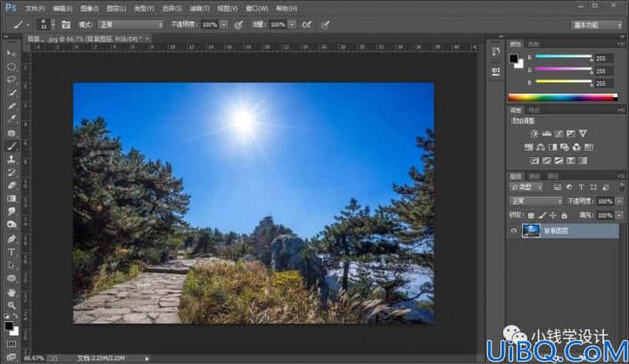Click the background layer thumbnail
Viewport: 629px width, 364px height.
pos(531,231)
